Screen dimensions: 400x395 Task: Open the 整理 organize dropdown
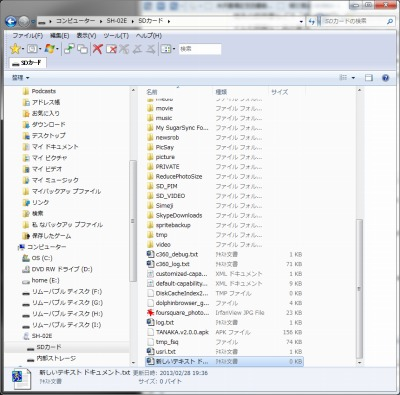pos(21,78)
